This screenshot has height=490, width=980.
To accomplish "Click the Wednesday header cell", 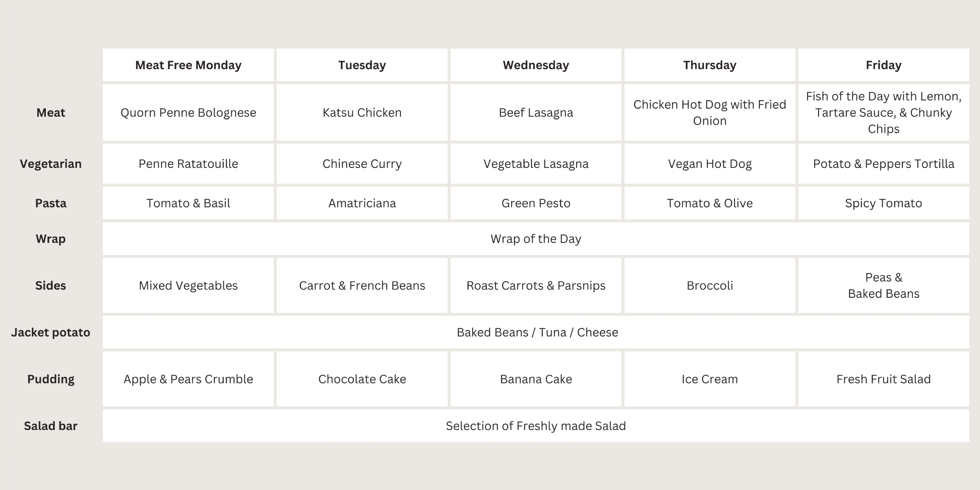I will click(x=536, y=65).
